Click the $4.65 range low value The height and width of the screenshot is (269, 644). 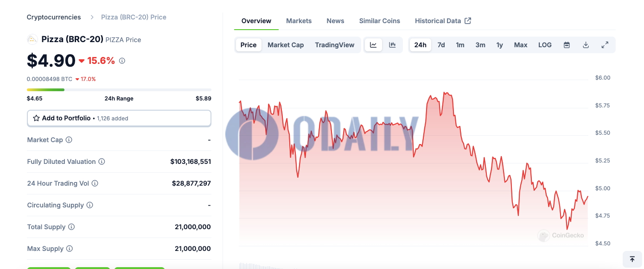pos(35,99)
